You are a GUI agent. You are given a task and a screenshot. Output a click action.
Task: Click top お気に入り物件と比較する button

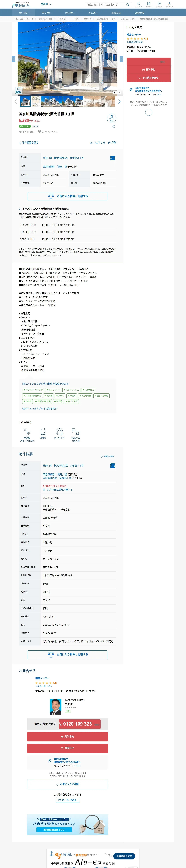(68, 196)
